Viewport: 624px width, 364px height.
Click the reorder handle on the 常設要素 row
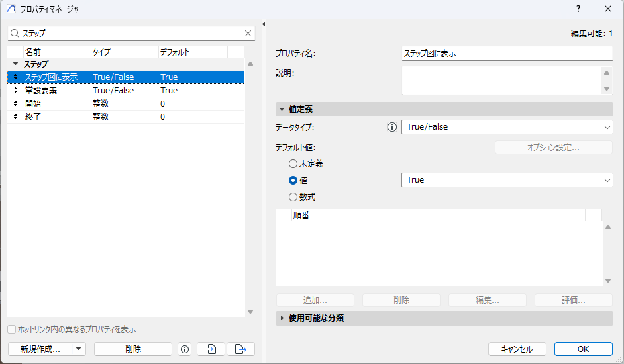[16, 91]
